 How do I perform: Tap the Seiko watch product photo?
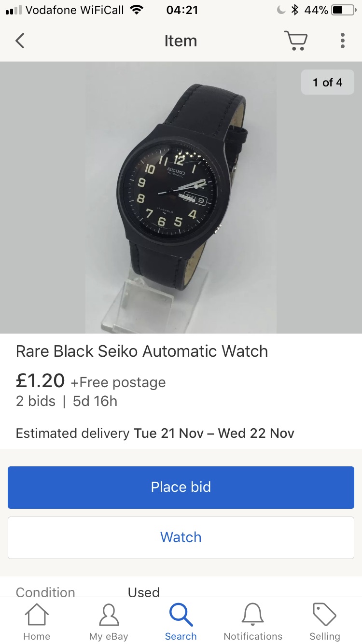181,197
